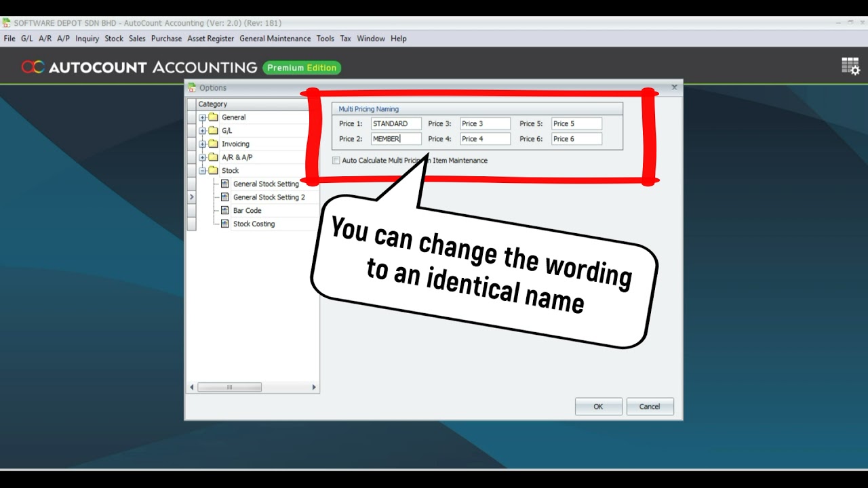Collapse the Stock category node
The height and width of the screenshot is (488, 868).
[x=202, y=171]
